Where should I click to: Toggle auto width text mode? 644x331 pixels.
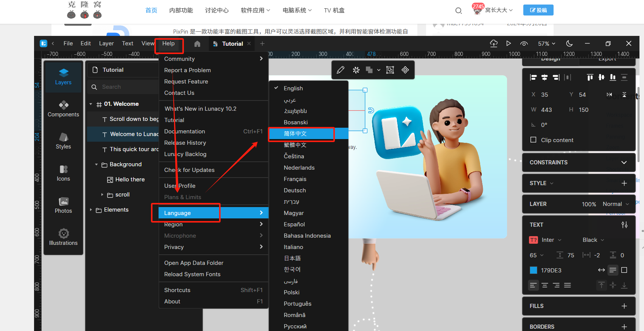pos(601,270)
